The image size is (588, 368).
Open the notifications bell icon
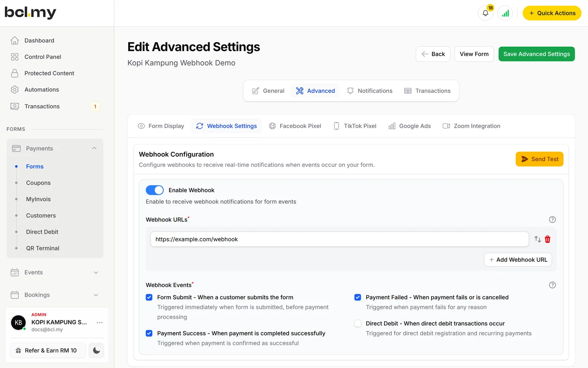[x=486, y=13]
